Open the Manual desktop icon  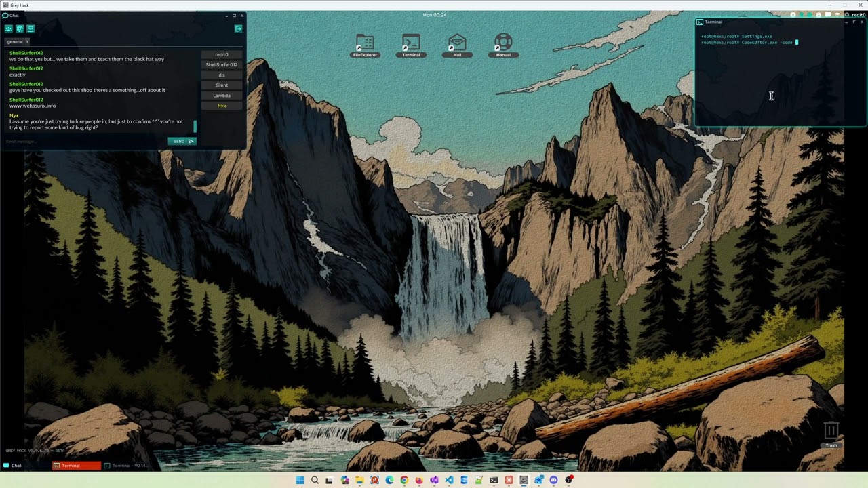(x=503, y=45)
